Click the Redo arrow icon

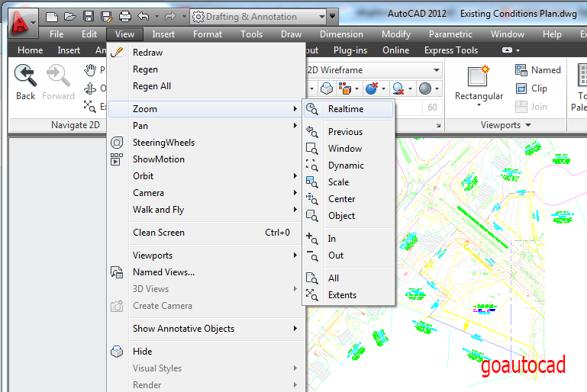point(170,17)
